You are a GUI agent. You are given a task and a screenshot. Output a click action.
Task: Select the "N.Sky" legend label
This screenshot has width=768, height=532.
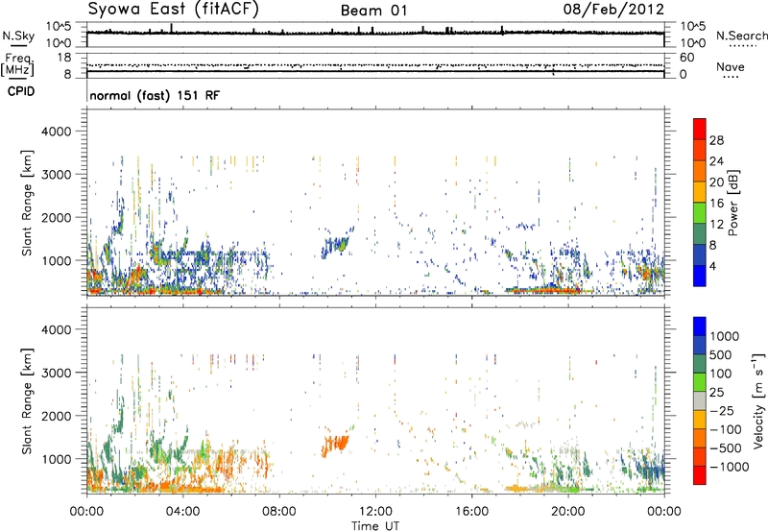[18, 36]
